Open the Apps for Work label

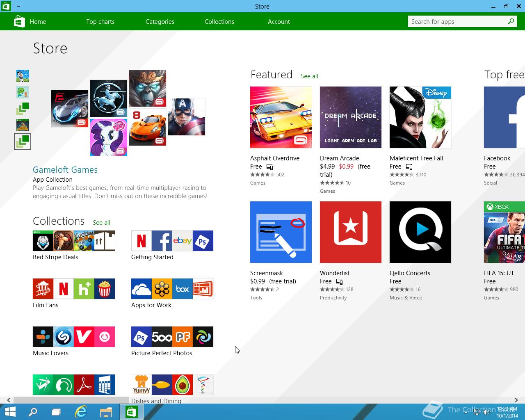click(151, 305)
